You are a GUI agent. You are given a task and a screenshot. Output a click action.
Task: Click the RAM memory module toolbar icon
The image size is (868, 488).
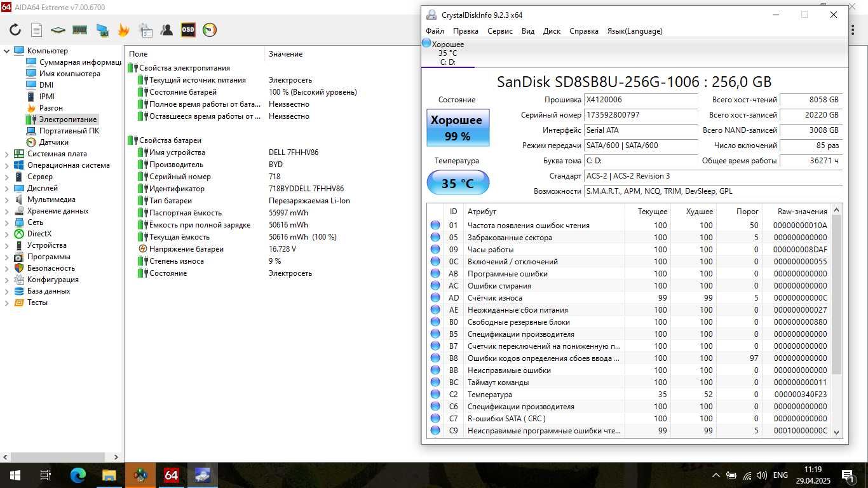79,29
